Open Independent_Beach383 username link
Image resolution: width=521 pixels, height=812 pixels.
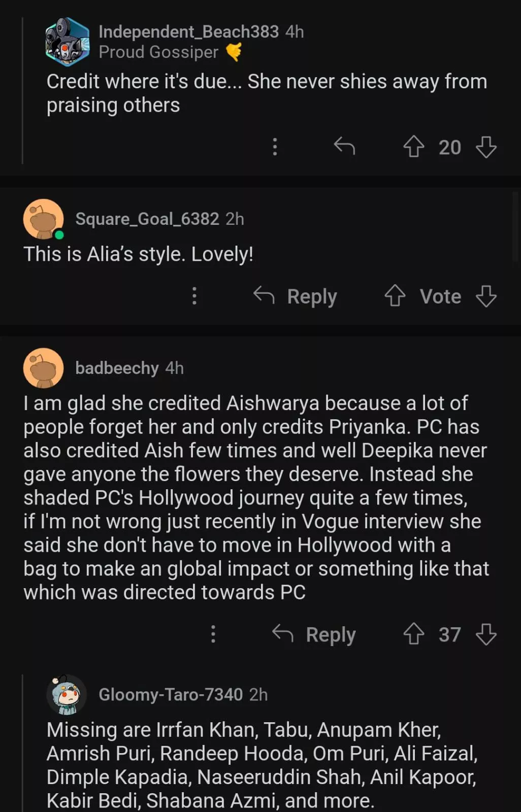tap(188, 31)
